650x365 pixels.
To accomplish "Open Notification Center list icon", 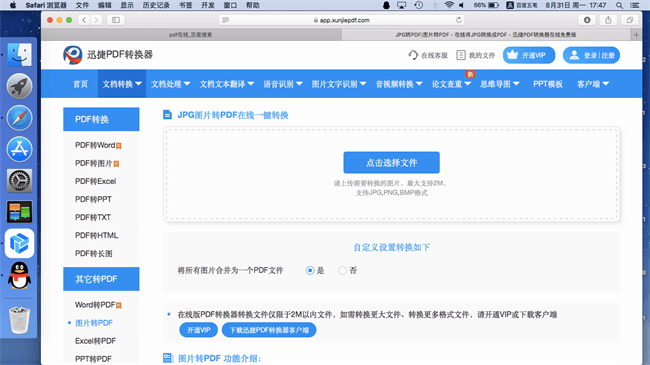I will point(635,5).
